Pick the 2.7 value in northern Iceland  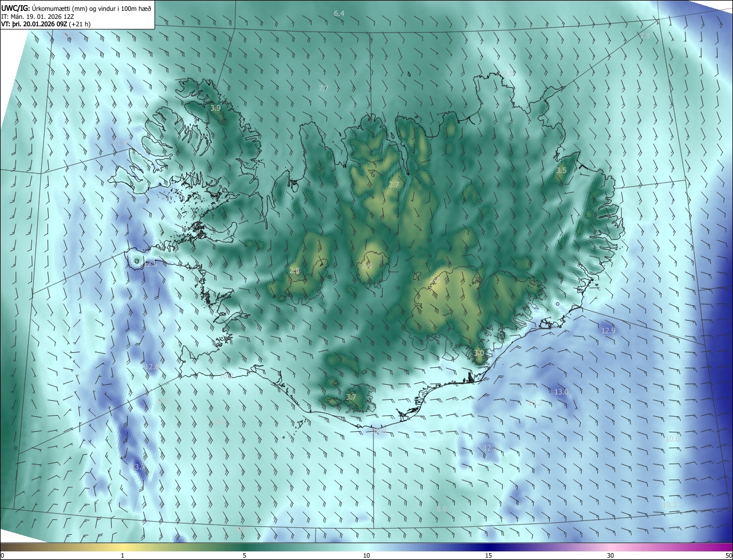(394, 184)
